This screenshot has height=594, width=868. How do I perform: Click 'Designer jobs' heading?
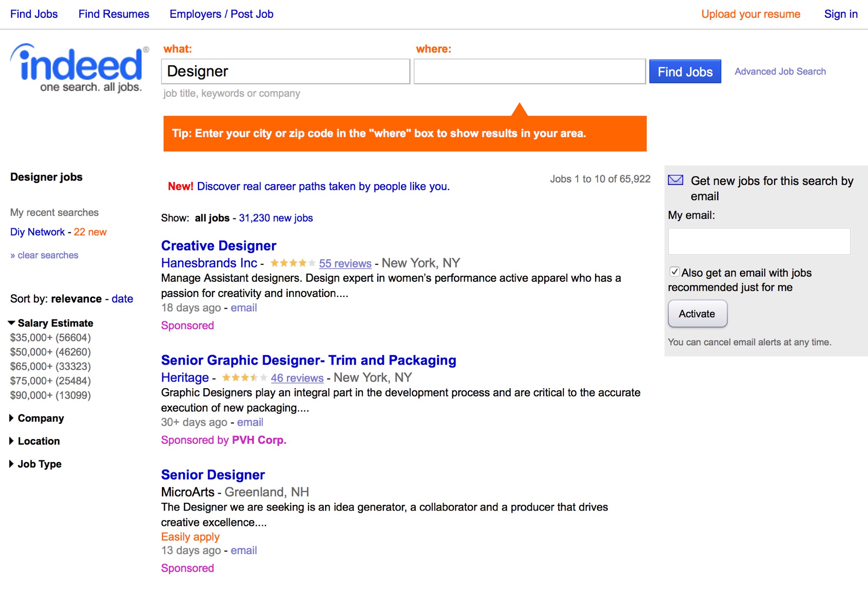click(x=46, y=177)
